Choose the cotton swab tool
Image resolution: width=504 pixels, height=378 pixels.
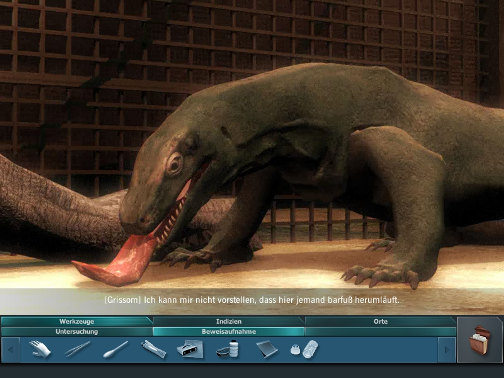tap(115, 350)
